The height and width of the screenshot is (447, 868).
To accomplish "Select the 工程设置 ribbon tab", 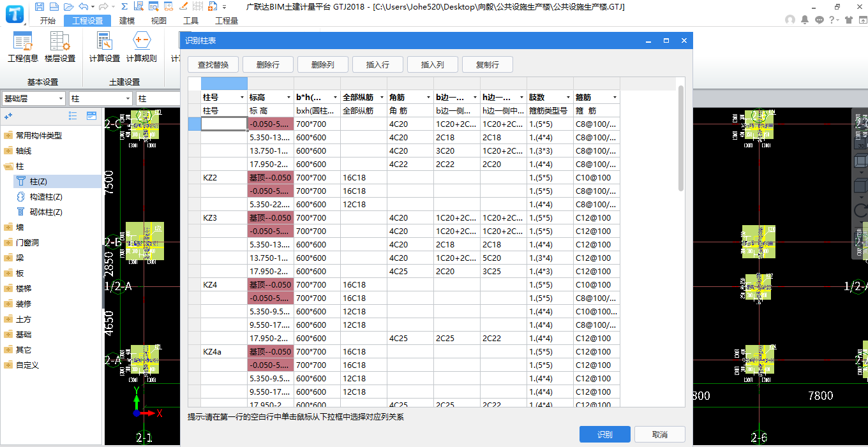I will coord(87,20).
